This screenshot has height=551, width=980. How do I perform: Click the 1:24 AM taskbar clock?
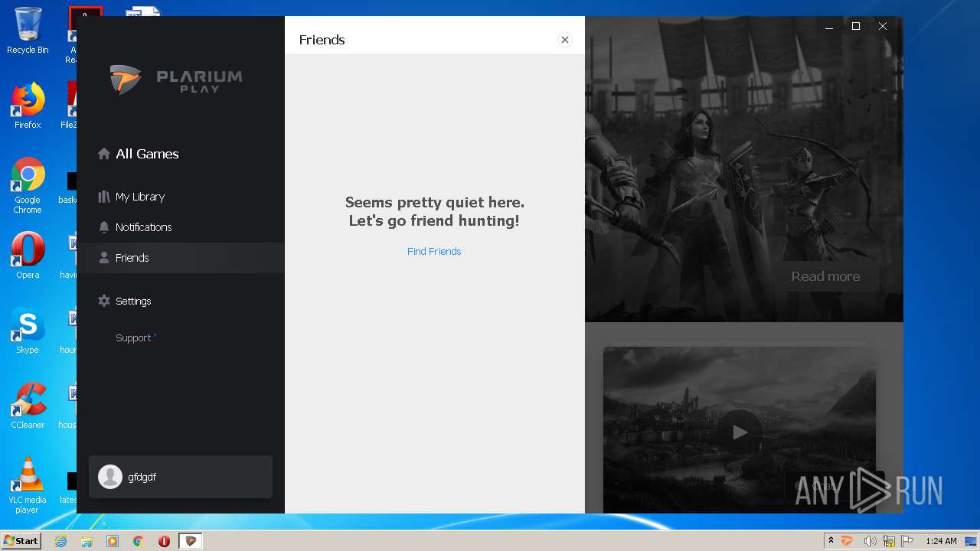[941, 541]
